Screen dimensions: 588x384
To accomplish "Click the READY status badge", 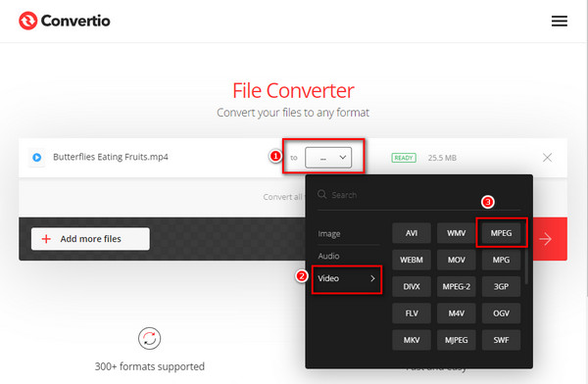I will (x=404, y=158).
